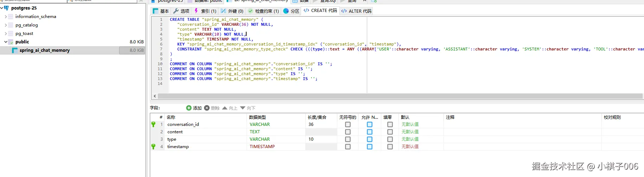Screen dimensions: 644x177
Task: Click the green plus 添加 column icon
Action: click(189, 108)
